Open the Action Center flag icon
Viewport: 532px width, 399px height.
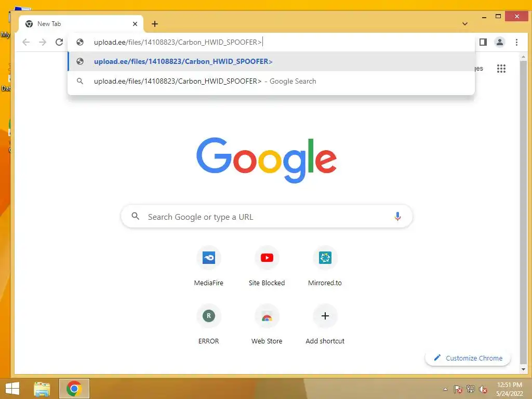point(458,389)
